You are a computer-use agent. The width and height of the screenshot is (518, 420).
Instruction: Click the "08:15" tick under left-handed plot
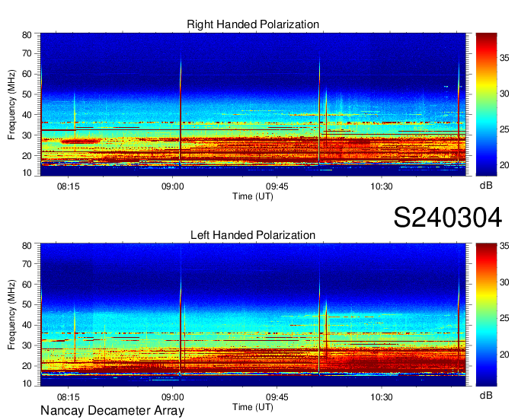pyautogui.click(x=69, y=397)
